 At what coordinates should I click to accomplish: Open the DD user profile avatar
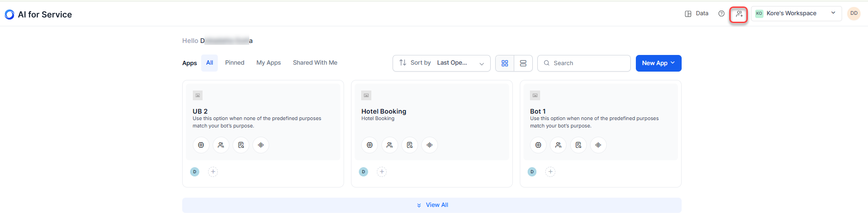pos(854,13)
